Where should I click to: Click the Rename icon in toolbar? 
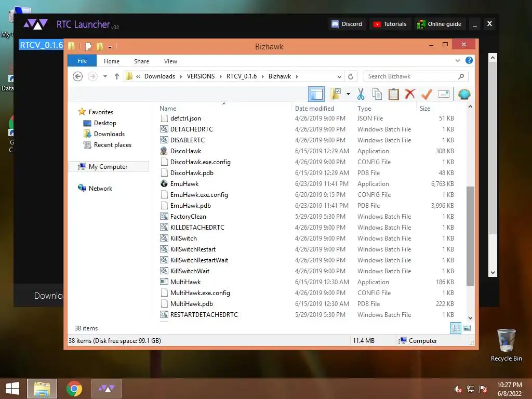pyautogui.click(x=444, y=94)
